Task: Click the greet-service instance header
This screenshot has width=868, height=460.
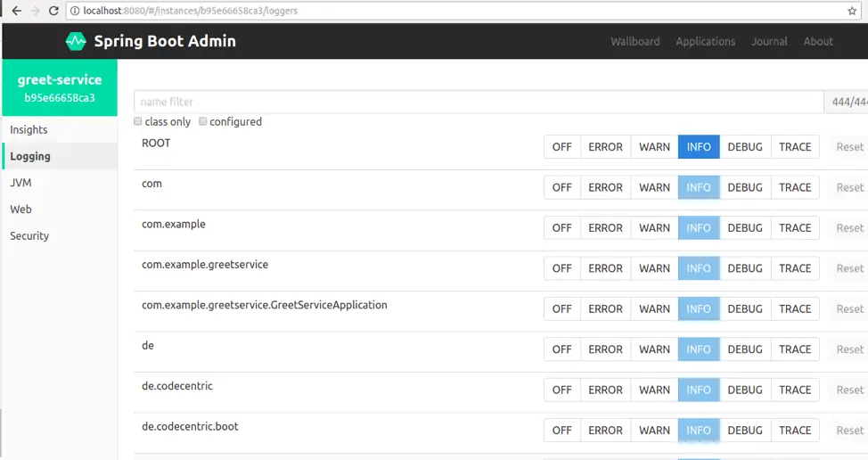Action: pyautogui.click(x=60, y=87)
